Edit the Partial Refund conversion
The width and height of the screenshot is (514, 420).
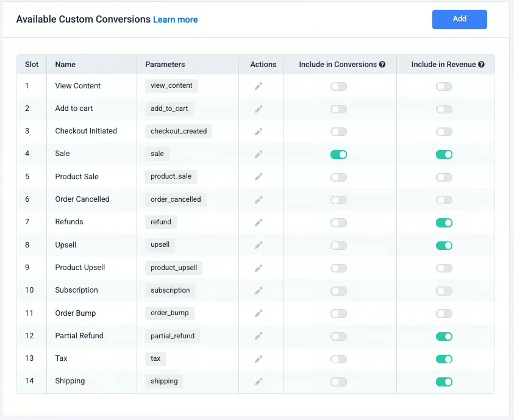pyautogui.click(x=259, y=336)
